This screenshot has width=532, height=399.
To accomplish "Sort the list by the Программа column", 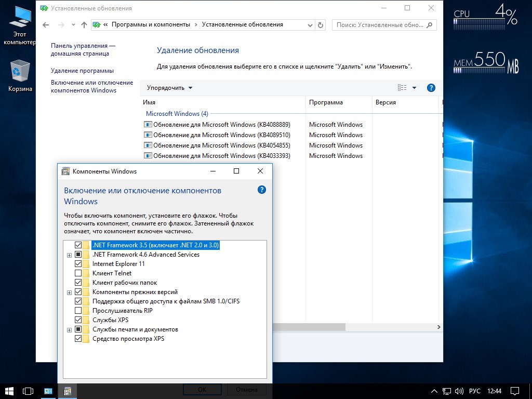I will (x=326, y=102).
